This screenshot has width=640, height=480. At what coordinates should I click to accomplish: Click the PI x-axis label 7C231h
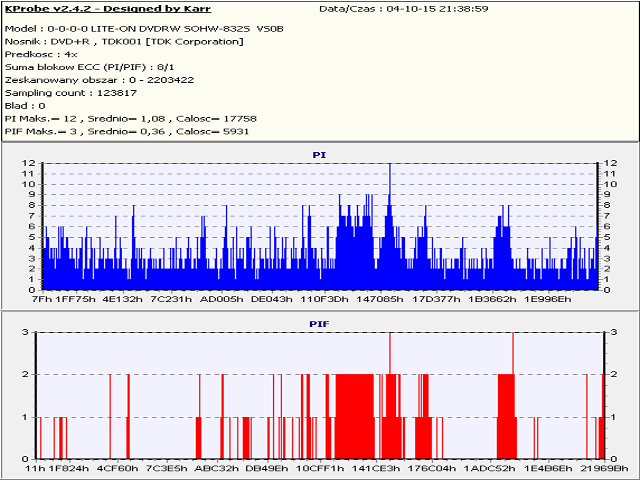[171, 299]
